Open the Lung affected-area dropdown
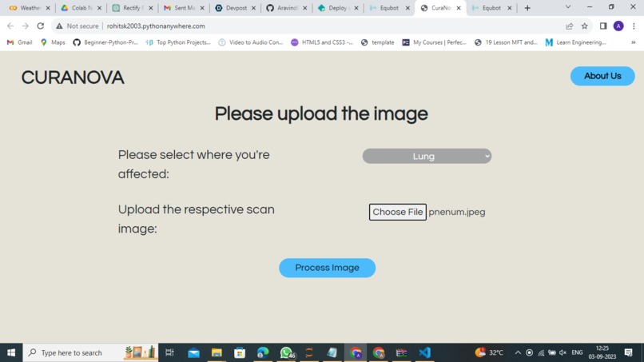The image size is (644, 362). click(427, 156)
